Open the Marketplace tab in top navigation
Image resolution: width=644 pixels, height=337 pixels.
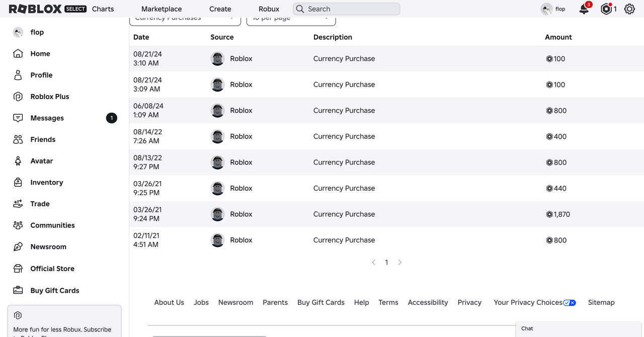click(x=162, y=9)
